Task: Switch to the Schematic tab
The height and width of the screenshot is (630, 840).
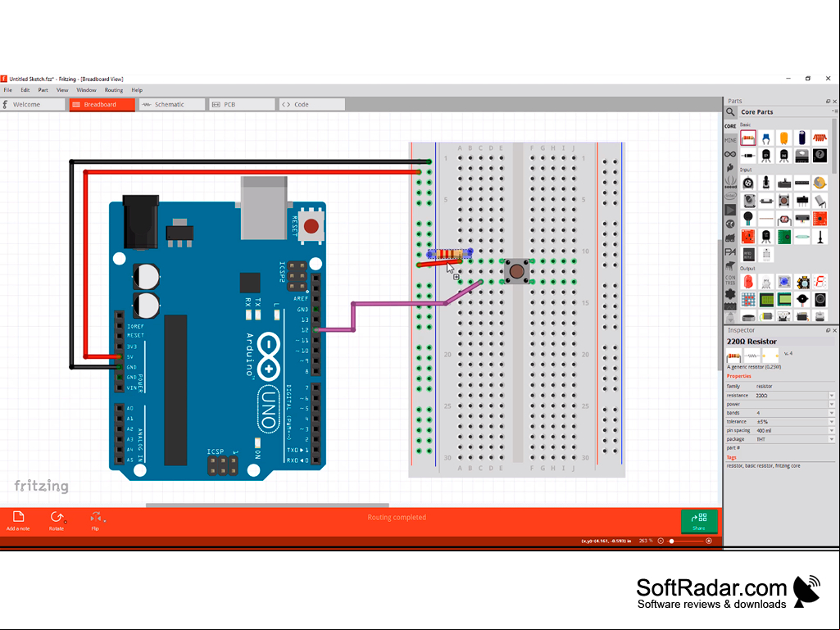Action: pyautogui.click(x=172, y=105)
